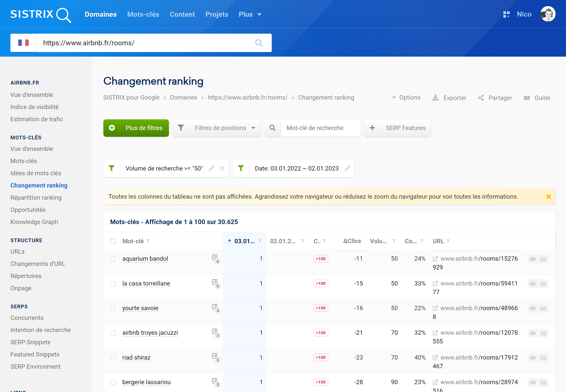Edit the Volume de recherche filter pencil
Image resolution: width=566 pixels, height=392 pixels.
212,169
